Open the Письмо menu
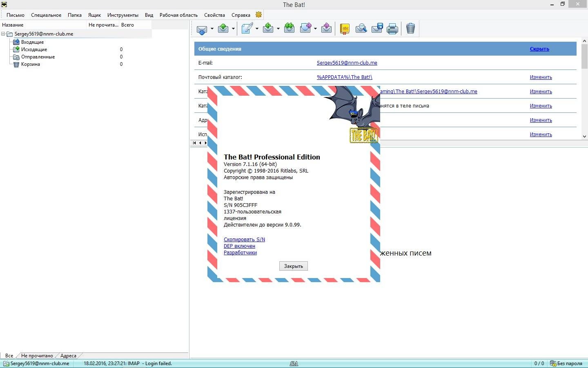Image resolution: width=588 pixels, height=368 pixels. 16,15
